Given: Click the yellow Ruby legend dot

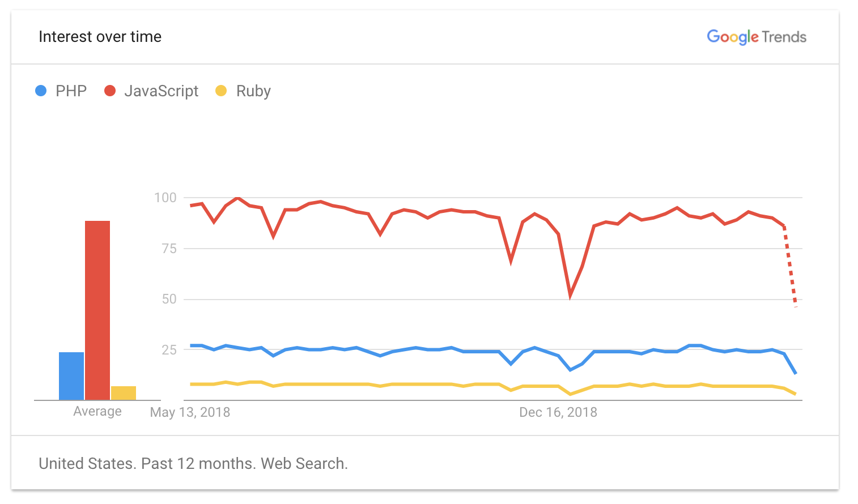Looking at the screenshot, I should 221,91.
